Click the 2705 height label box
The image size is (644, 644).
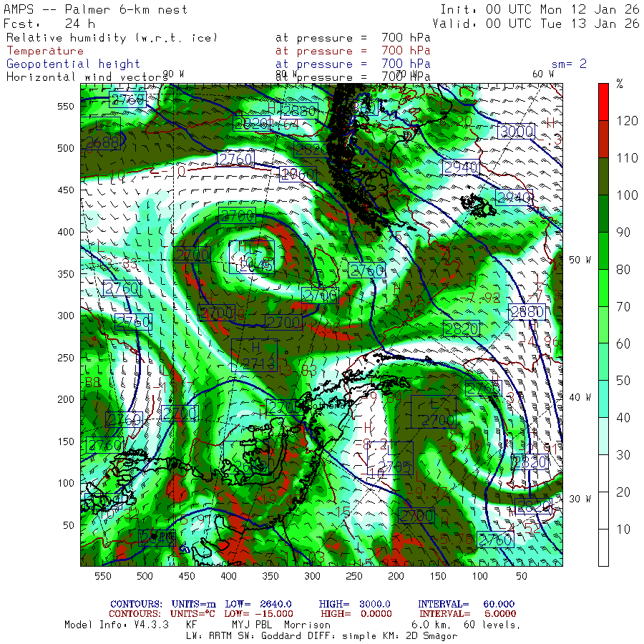point(391,458)
